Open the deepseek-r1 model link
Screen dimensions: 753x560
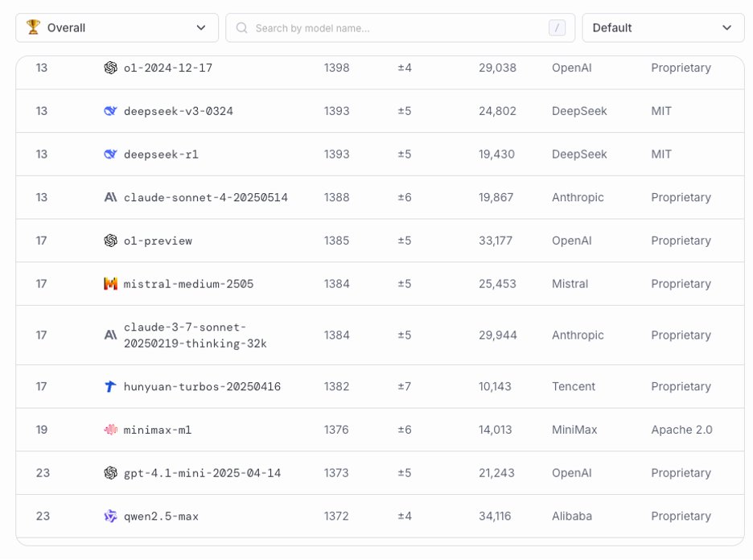(161, 154)
